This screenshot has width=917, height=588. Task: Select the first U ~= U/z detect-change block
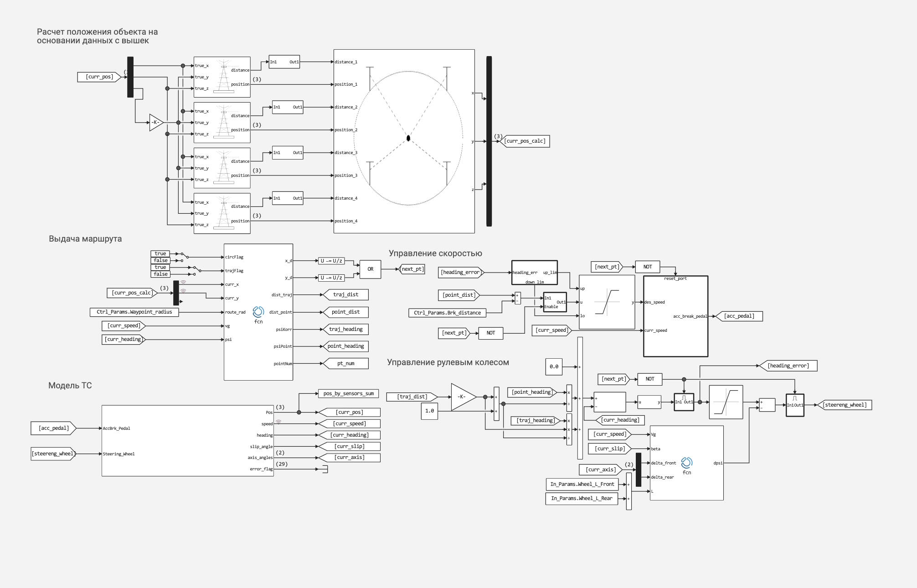pos(331,261)
